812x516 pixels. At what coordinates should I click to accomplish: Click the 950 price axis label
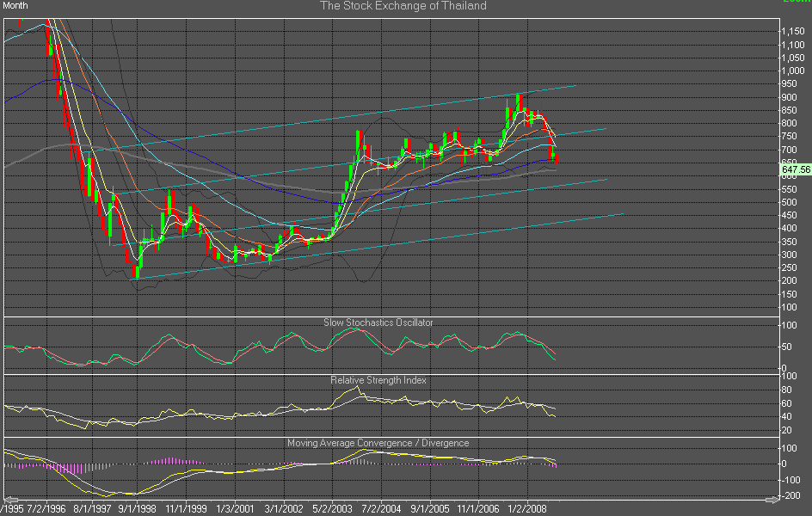[790, 83]
